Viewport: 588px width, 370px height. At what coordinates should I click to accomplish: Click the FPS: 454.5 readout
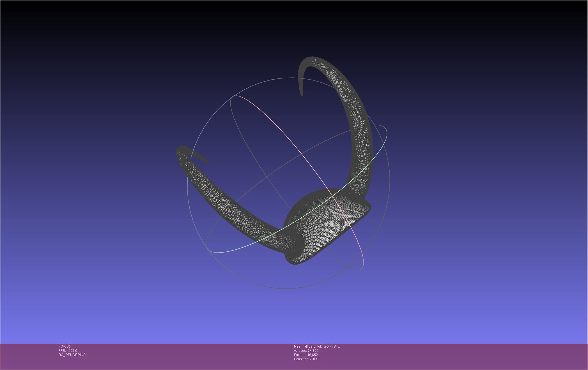68,351
